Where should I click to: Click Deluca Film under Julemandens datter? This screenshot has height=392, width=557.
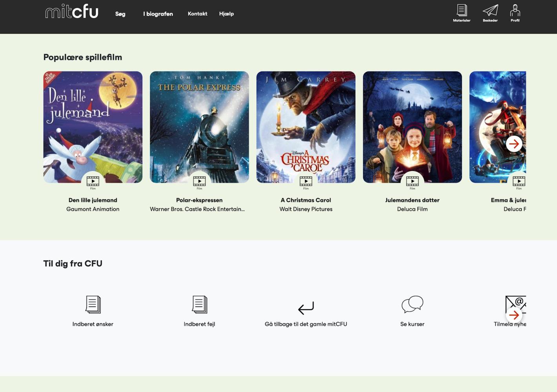pyautogui.click(x=412, y=209)
